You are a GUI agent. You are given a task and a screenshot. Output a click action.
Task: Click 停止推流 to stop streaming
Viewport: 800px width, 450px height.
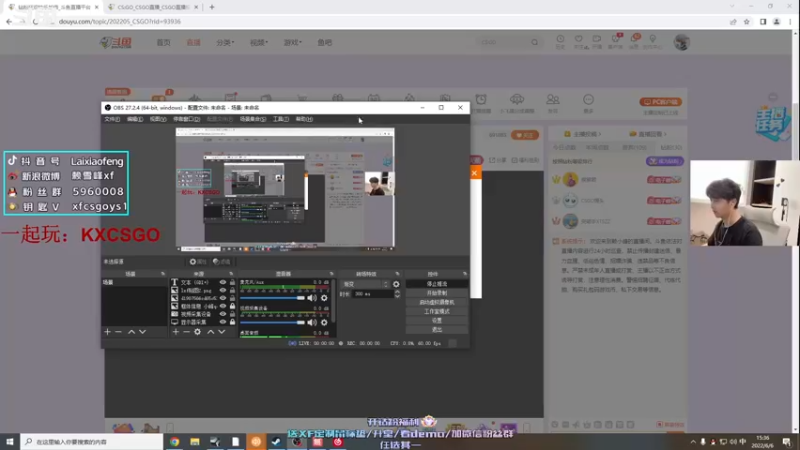(437, 284)
